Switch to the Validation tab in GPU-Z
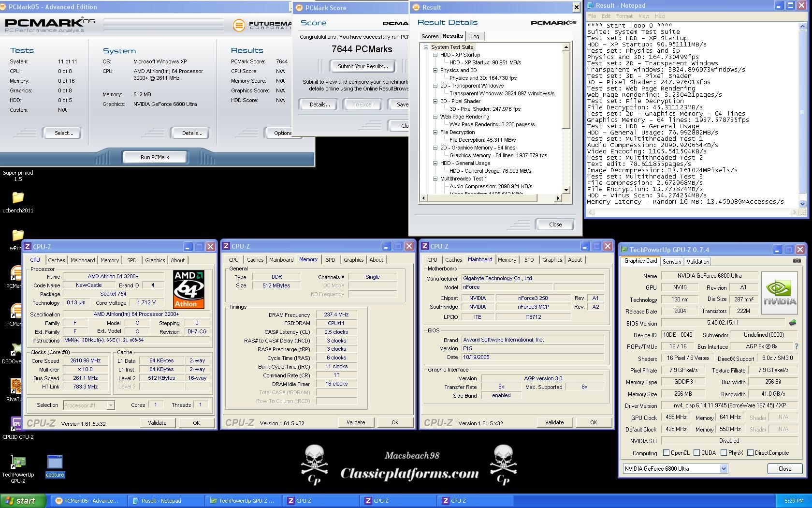Screen dimensions: 812x508 pos(698,262)
